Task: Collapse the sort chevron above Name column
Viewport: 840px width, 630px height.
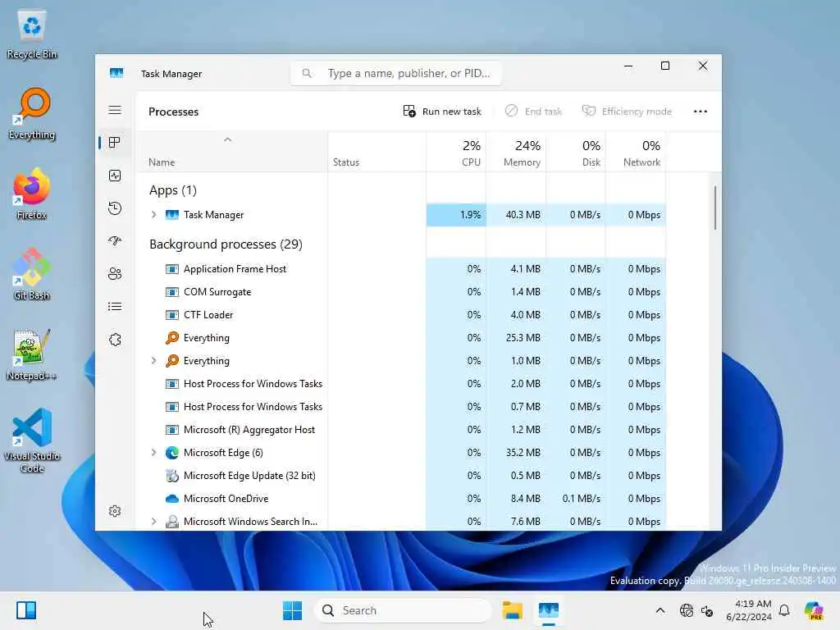Action: [228, 139]
